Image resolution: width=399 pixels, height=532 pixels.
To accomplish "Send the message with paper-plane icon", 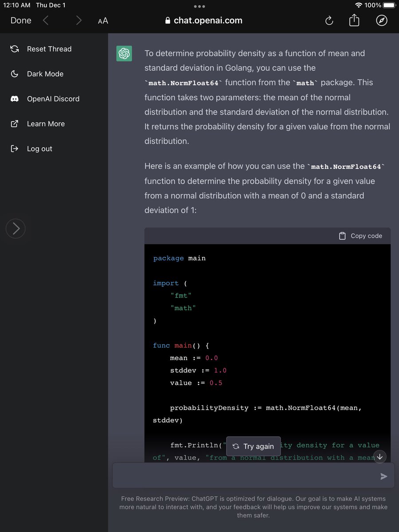I will [x=384, y=476].
